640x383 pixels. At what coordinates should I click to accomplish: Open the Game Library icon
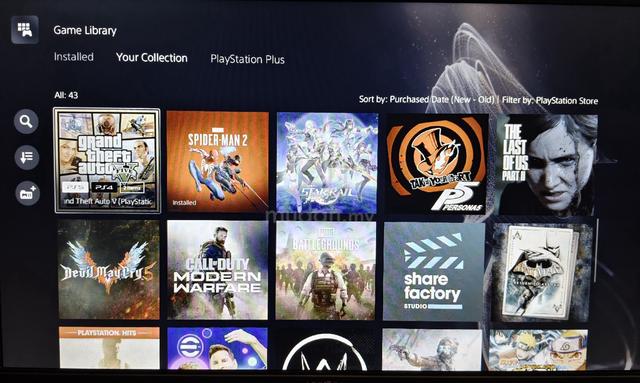coord(24,29)
